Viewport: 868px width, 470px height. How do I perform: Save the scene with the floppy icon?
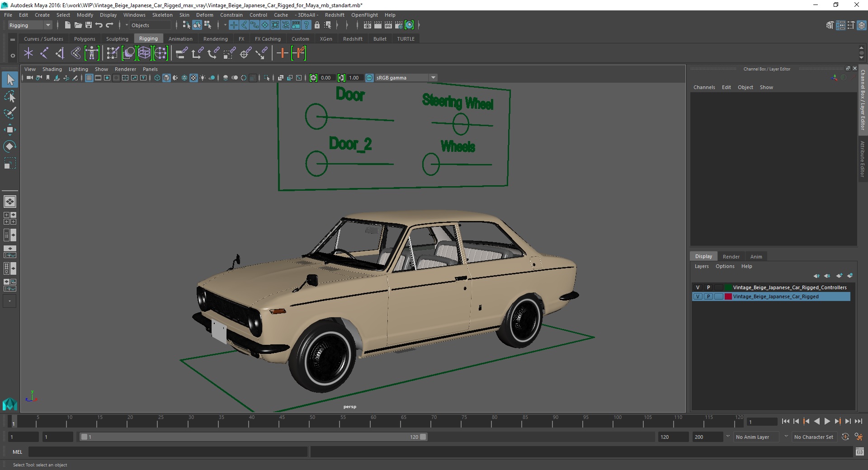[x=89, y=25]
